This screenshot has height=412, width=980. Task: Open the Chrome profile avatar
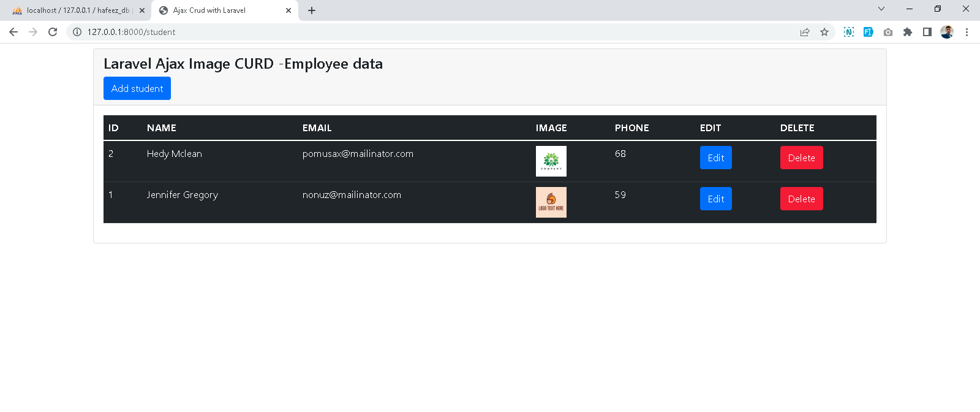click(x=947, y=32)
